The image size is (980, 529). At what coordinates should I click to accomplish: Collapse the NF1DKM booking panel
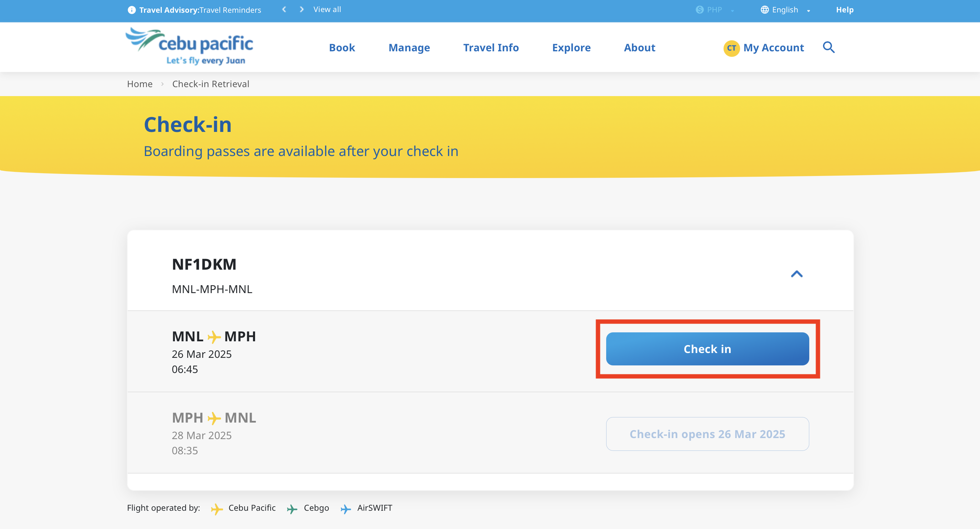coord(797,274)
